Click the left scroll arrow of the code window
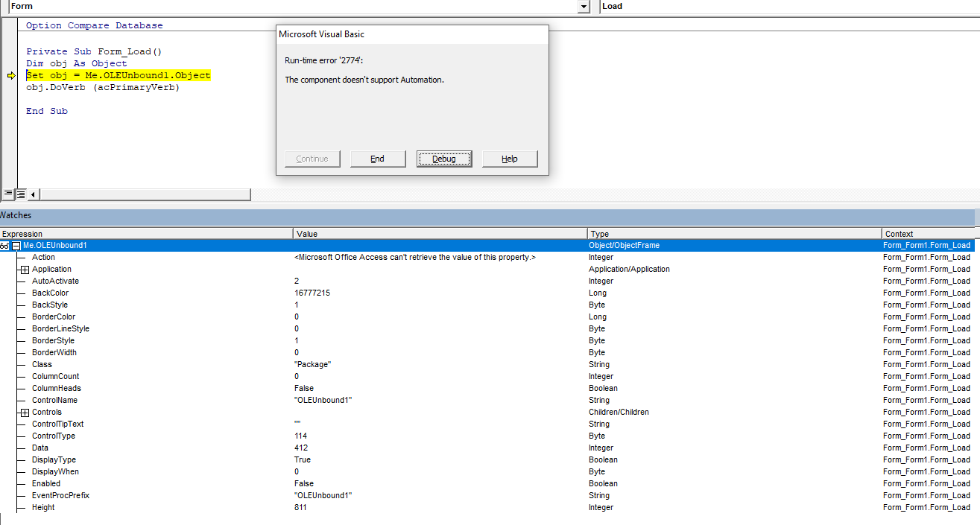980x525 pixels. [33, 194]
